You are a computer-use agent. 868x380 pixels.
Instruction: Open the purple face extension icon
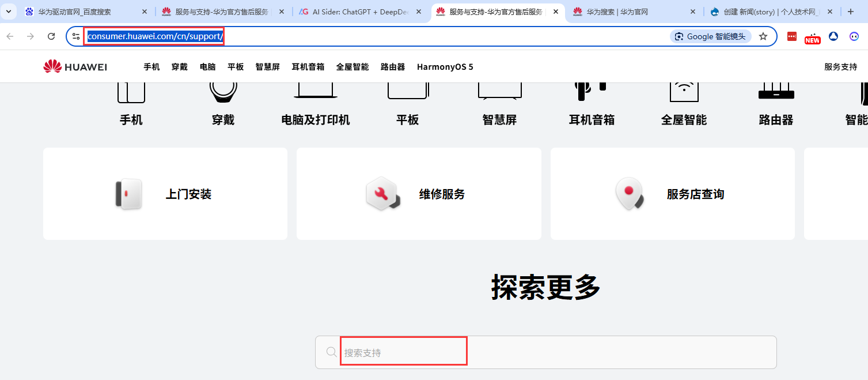pos(854,36)
